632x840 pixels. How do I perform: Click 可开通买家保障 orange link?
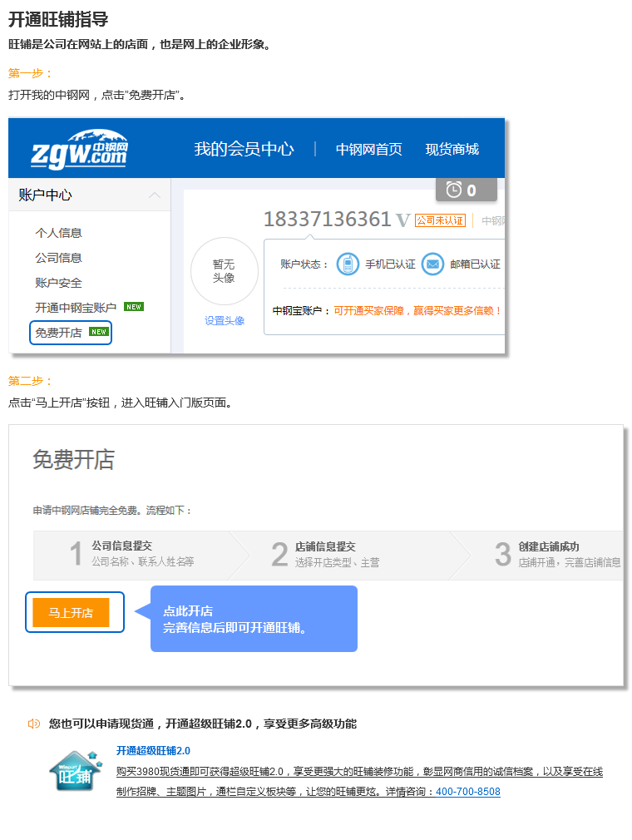pos(417,311)
